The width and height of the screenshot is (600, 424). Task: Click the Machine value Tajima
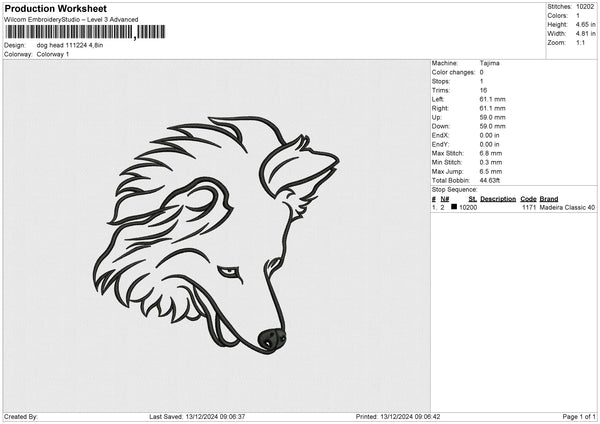489,62
